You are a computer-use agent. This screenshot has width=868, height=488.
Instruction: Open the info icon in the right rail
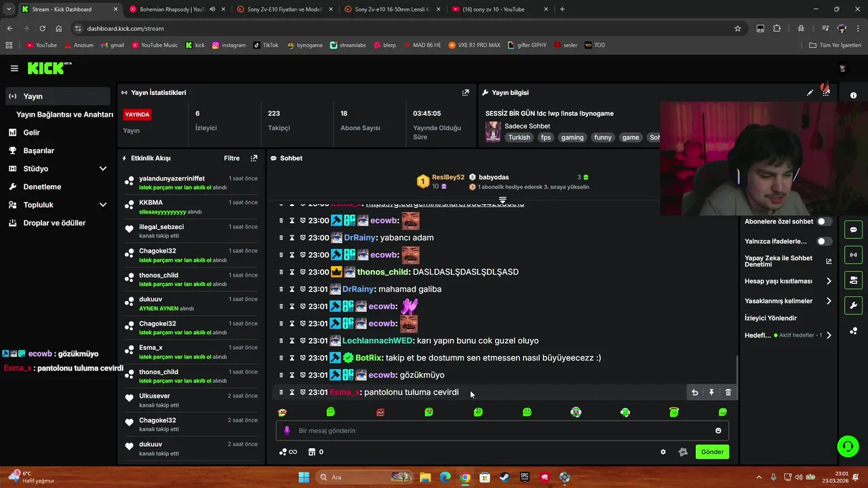tap(853, 96)
